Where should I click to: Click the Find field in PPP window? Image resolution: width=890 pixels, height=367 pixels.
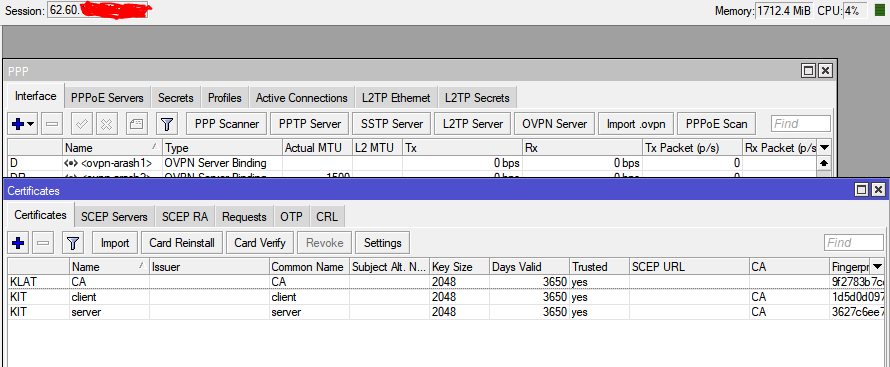(801, 124)
